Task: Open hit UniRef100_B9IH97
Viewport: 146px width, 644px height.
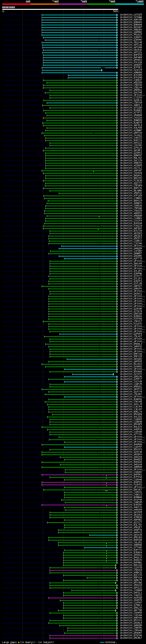Action: tap(131, 27)
